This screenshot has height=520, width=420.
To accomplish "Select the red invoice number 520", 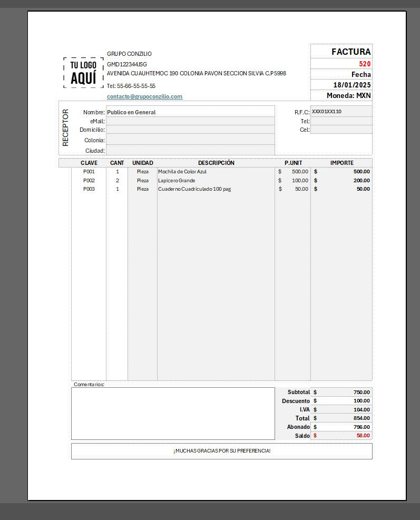I will [x=365, y=64].
